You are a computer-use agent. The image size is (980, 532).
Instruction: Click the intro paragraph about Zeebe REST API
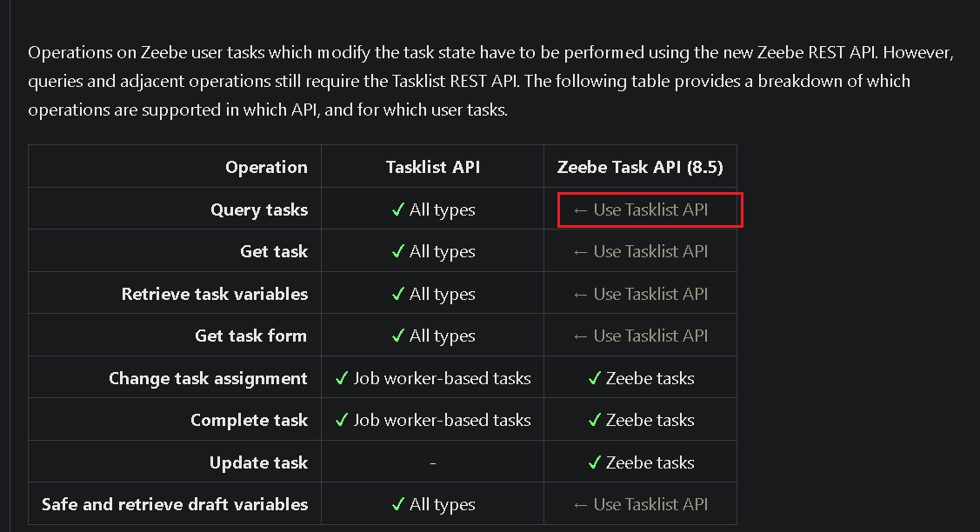490,81
